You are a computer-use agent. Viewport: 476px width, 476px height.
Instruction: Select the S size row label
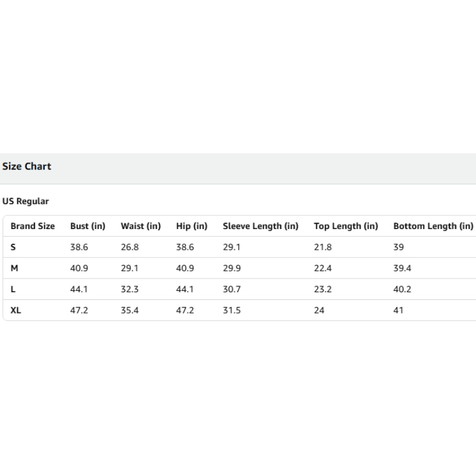click(x=13, y=247)
